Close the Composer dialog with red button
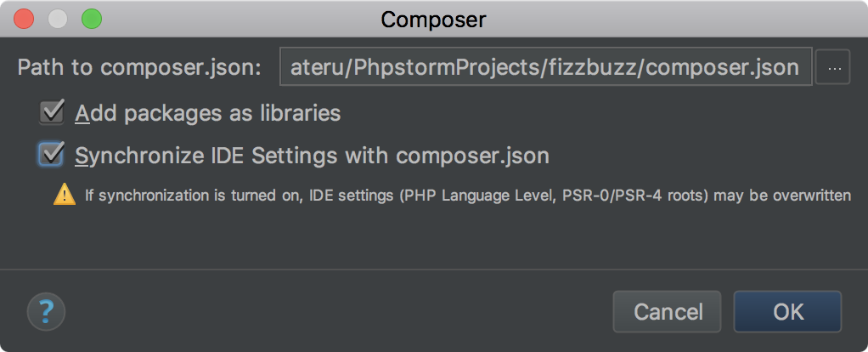Image resolution: width=868 pixels, height=352 pixels. pyautogui.click(x=25, y=18)
